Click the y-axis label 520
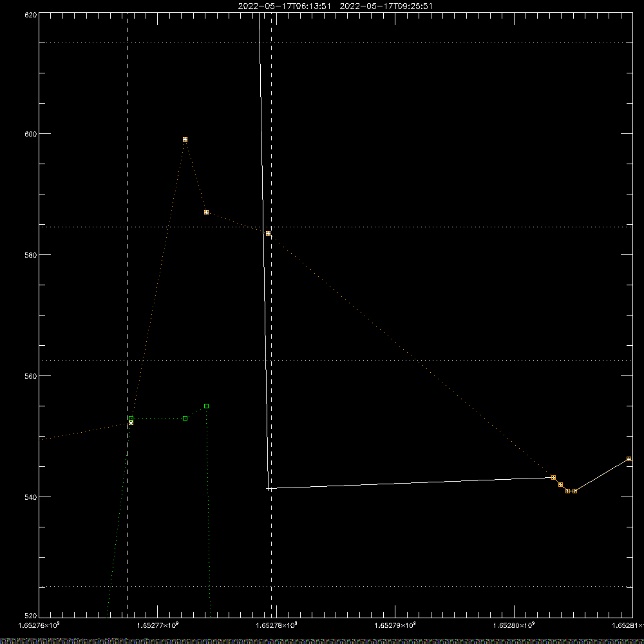The image size is (644, 644). click(x=31, y=616)
